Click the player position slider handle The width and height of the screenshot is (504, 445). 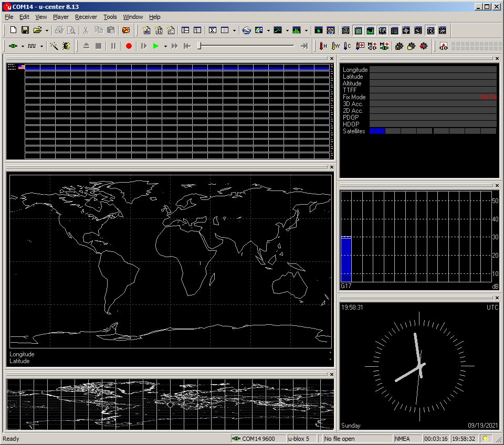pos(199,46)
